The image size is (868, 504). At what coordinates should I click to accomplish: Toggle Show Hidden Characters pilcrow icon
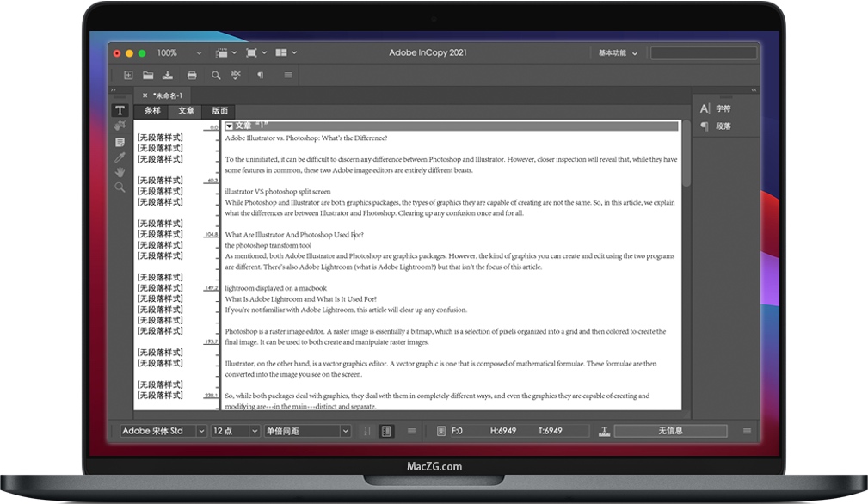point(260,75)
